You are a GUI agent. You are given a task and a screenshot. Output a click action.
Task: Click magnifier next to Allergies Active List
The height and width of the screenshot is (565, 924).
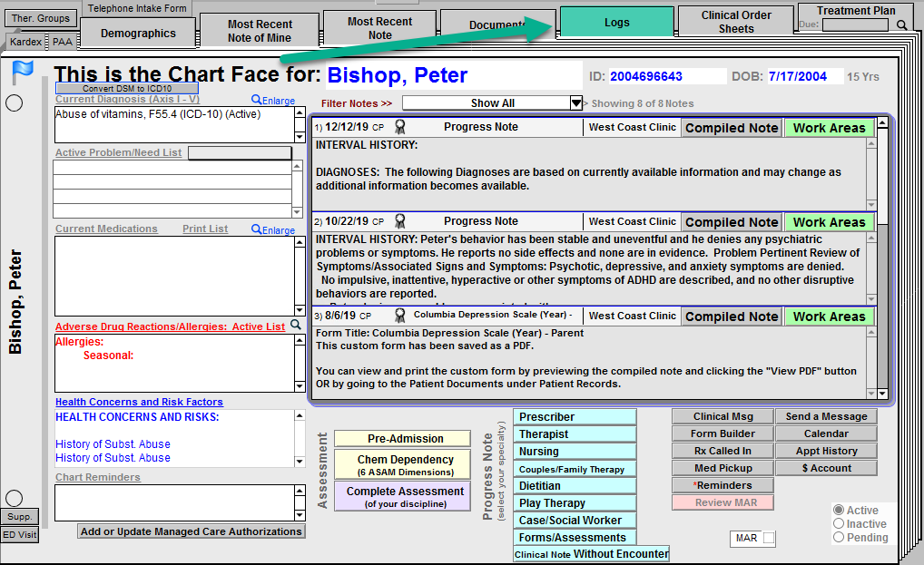click(295, 326)
